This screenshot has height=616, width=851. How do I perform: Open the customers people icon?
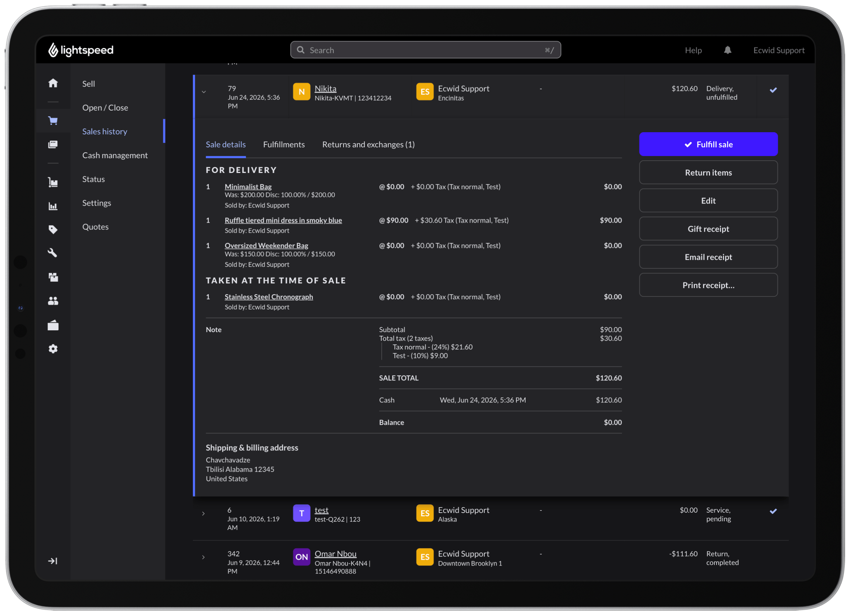[x=53, y=301]
